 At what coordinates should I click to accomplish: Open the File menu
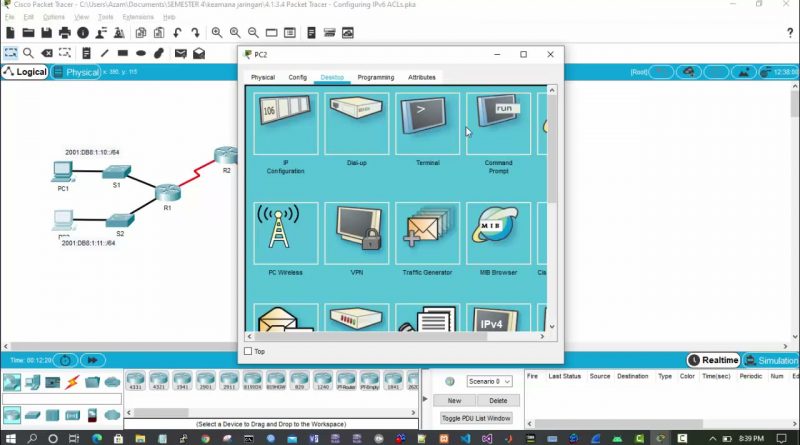click(9, 17)
